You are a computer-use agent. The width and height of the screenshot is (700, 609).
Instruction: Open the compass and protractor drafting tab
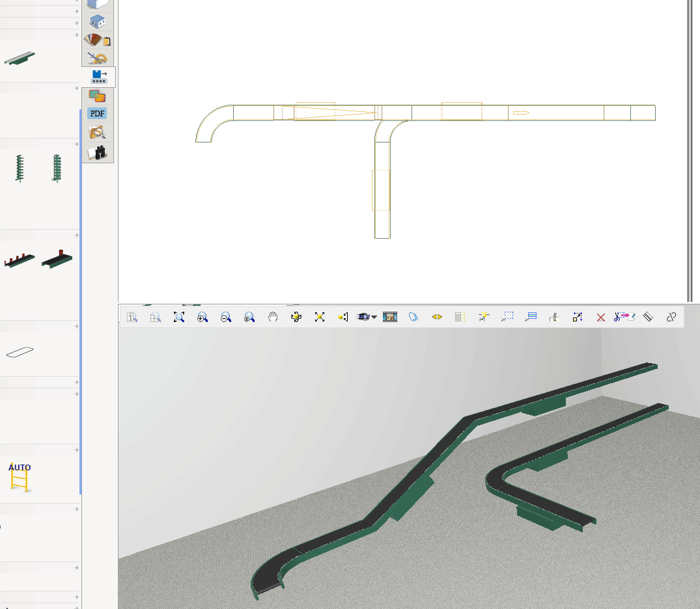point(97,59)
